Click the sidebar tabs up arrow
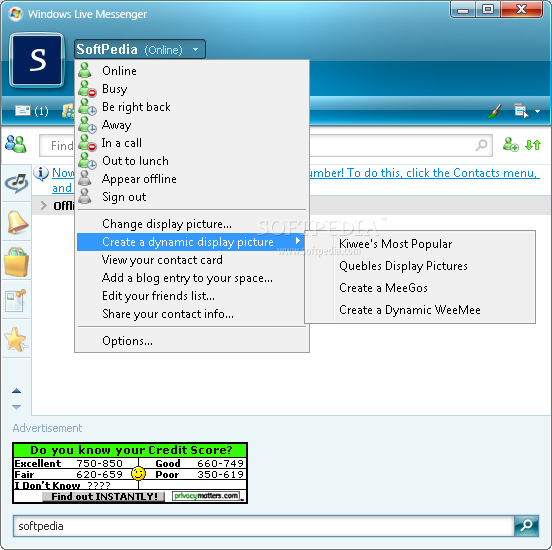552x550 pixels. [x=17, y=391]
